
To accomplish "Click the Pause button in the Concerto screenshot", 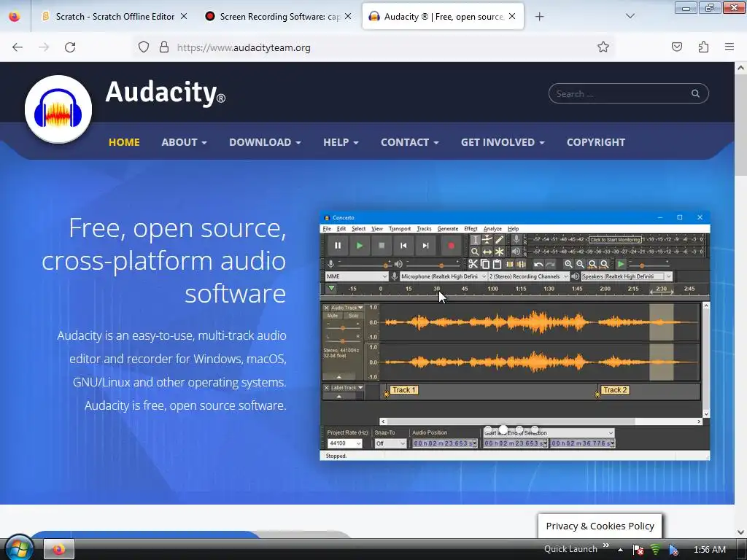I will pos(338,246).
